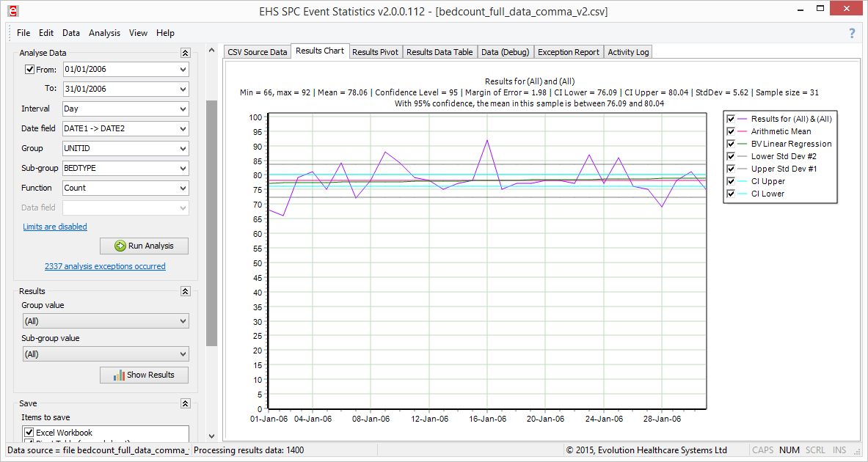
Task: Disable the BV Linear Regression series
Action: coord(731,143)
